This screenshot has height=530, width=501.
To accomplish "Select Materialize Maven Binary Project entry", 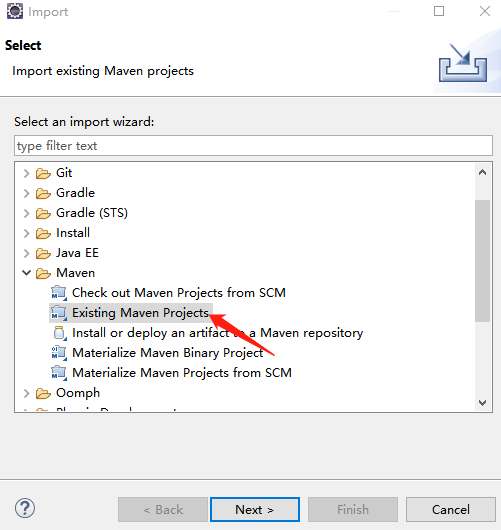I will point(157,353).
